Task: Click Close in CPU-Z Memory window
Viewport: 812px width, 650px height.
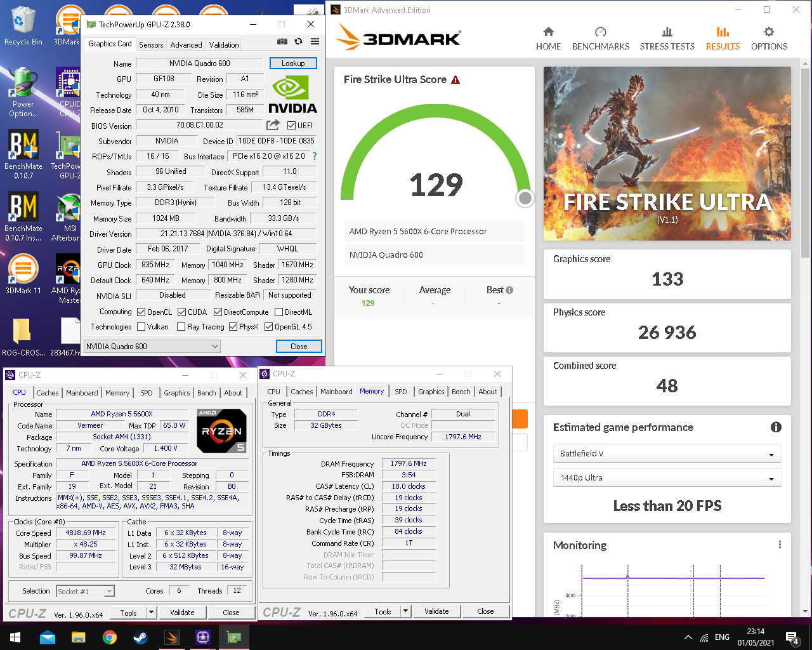Action: tap(485, 611)
